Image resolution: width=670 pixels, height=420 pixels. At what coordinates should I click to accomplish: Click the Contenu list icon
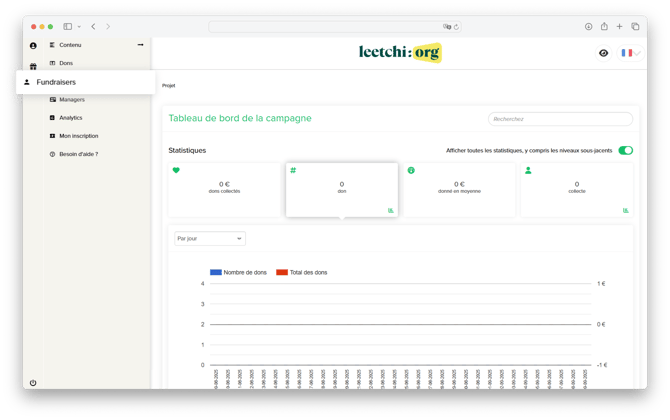[52, 45]
